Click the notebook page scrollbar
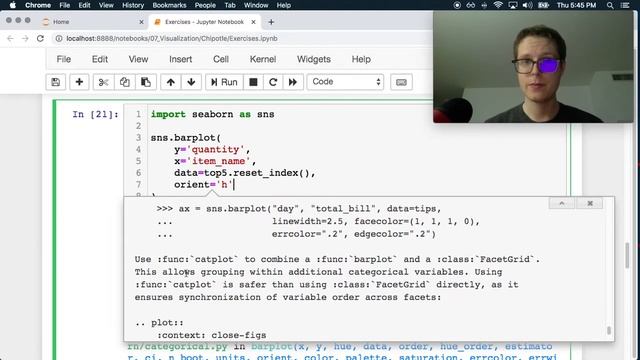 (627, 256)
